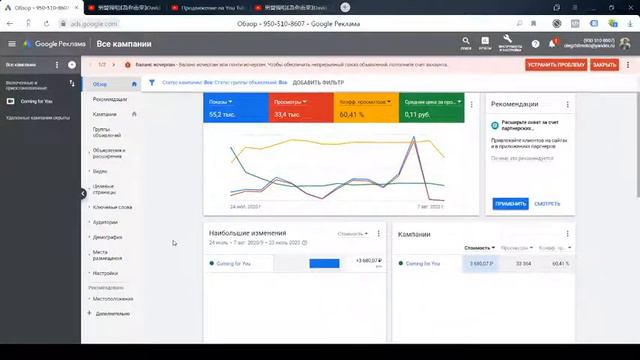Click the red balance alert icon

[127, 64]
